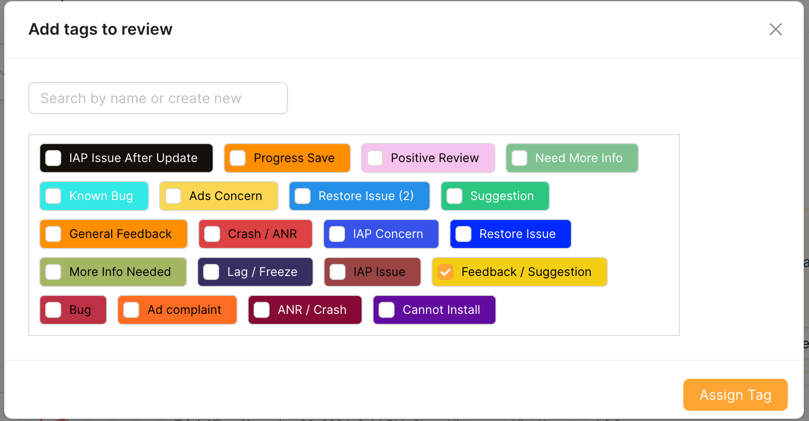
Task: Tick the Progress Save tag checkbox
Action: tap(238, 158)
